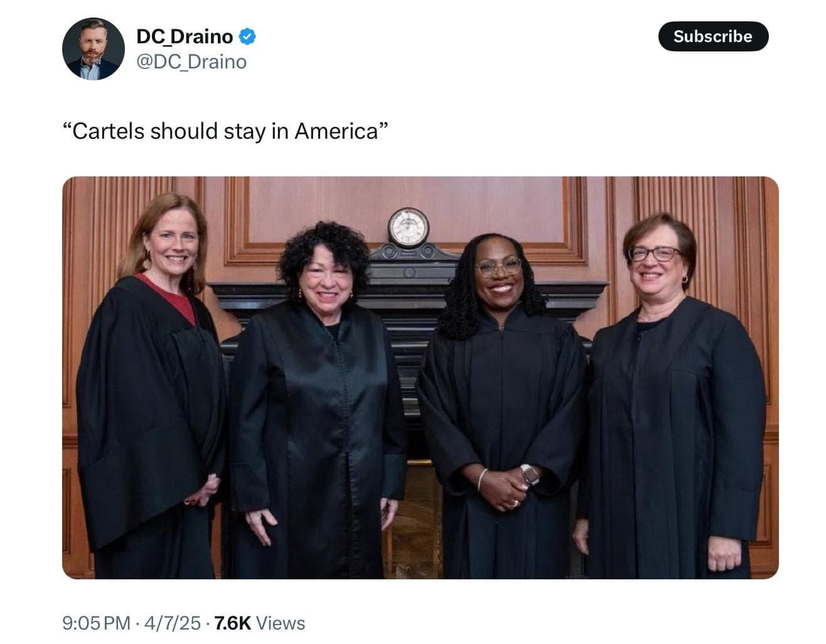This screenshot has width=826, height=644.
Task: Click the @DC_Draino handle
Action: click(191, 62)
